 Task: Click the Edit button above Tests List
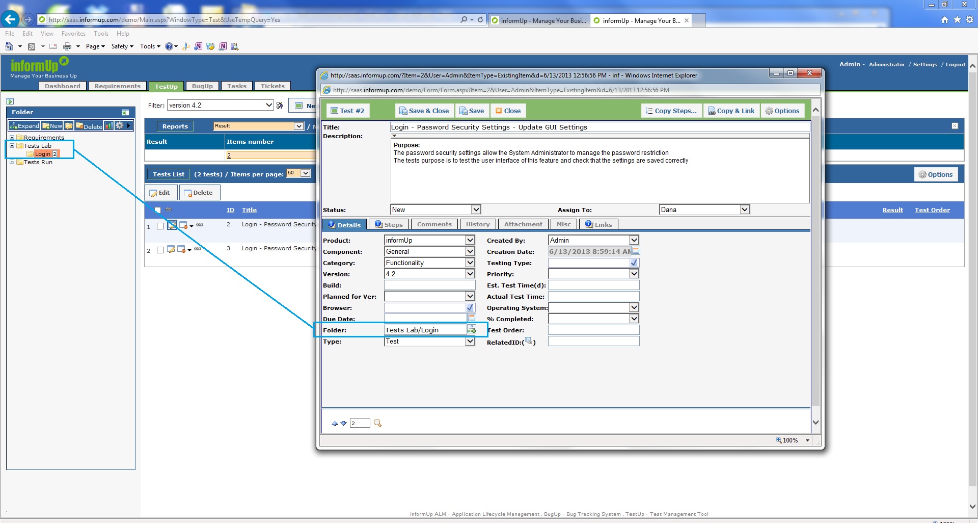tap(160, 193)
